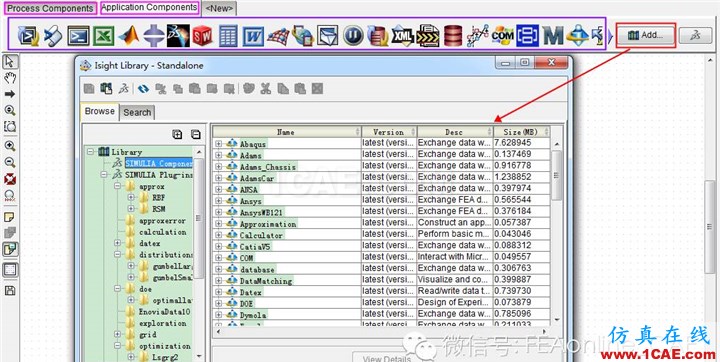Click the Add... button
Image resolution: width=720 pixels, height=362 pixels.
(645, 35)
